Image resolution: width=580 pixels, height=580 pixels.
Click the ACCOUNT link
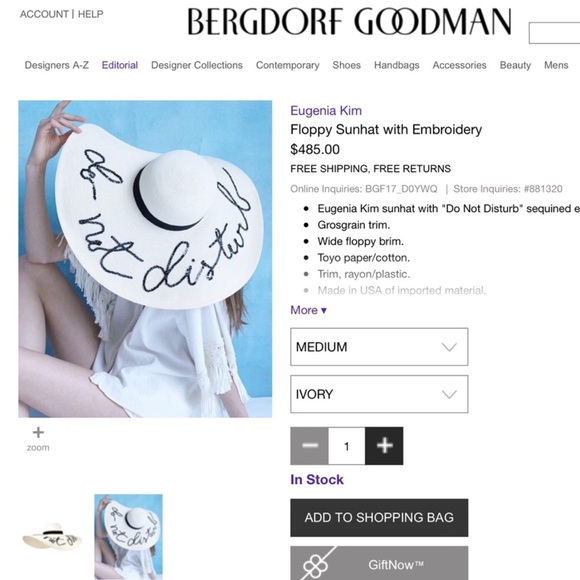44,14
